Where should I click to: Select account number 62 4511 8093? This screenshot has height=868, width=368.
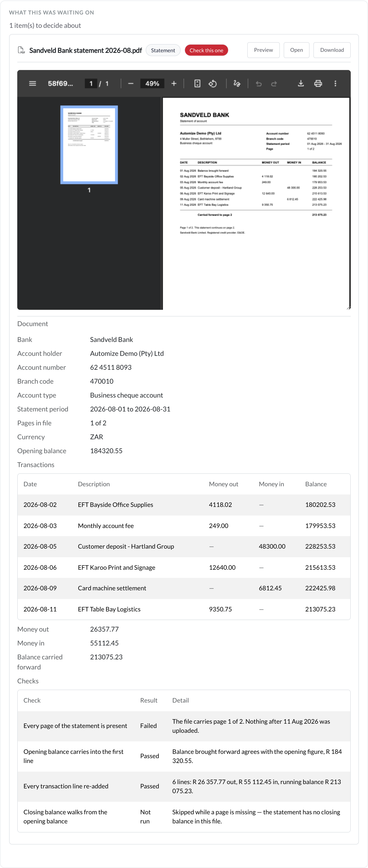111,367
